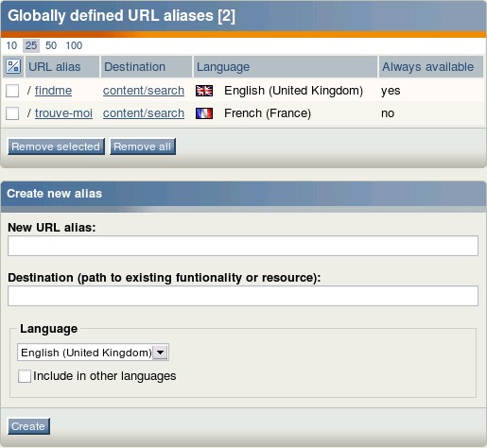Open the trouve-moi alias link
Screen dimensions: 487x448
pos(63,113)
